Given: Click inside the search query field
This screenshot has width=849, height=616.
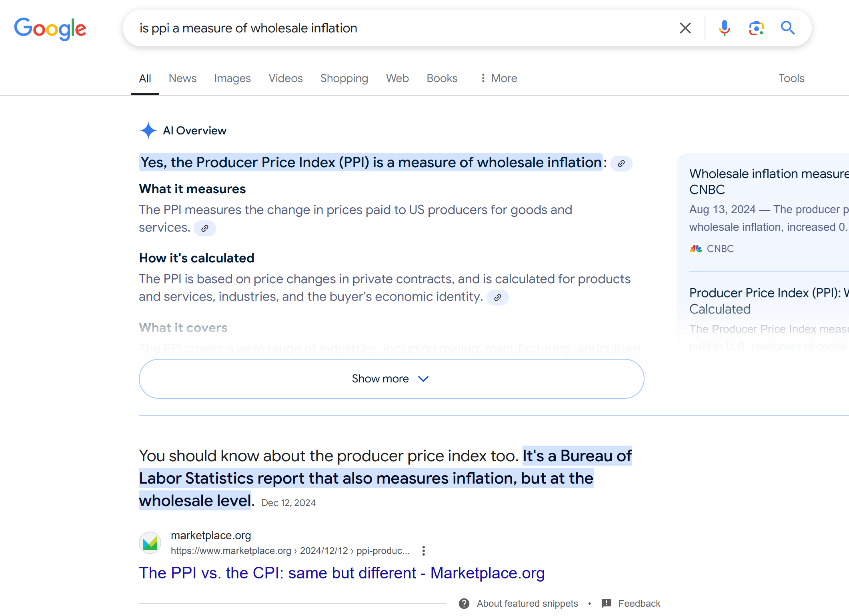Looking at the screenshot, I should [400, 28].
